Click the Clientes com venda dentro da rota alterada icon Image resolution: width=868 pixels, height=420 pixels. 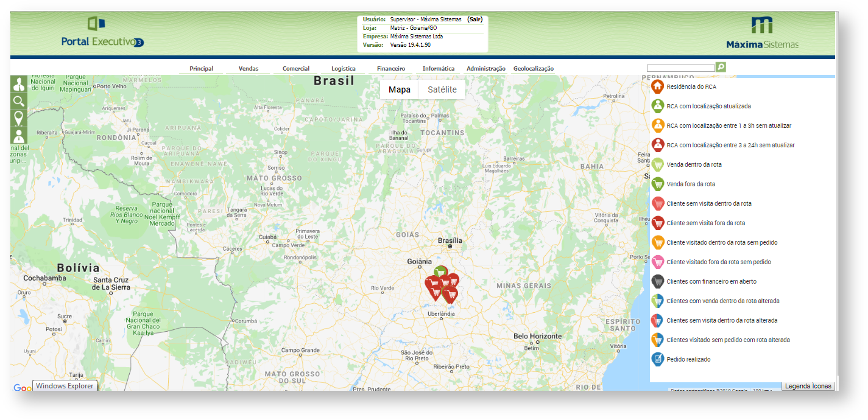(x=657, y=301)
